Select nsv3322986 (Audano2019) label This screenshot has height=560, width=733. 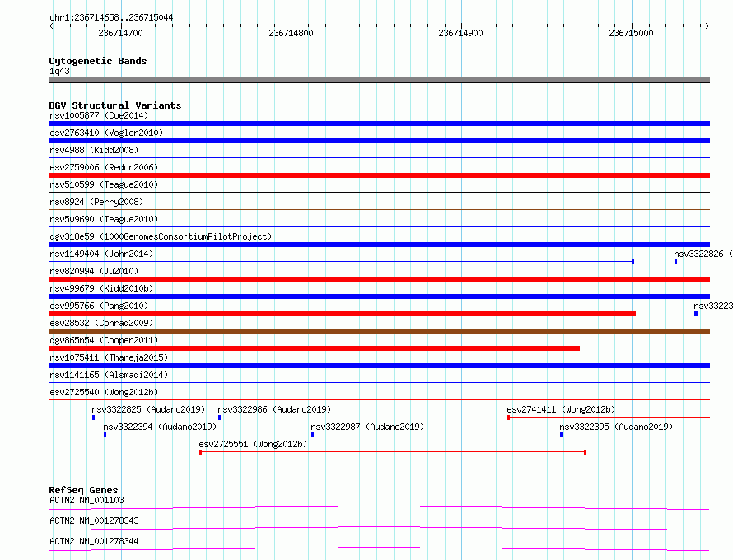click(x=274, y=409)
